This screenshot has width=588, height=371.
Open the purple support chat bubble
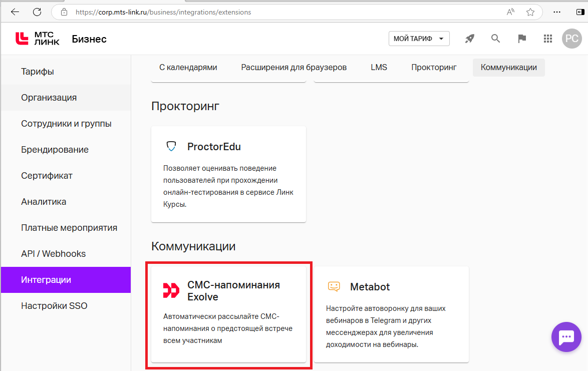coord(566,337)
